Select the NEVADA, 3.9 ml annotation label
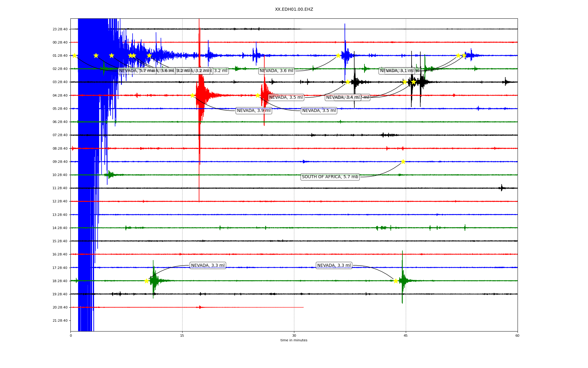The width and height of the screenshot is (588, 368). coord(254,111)
